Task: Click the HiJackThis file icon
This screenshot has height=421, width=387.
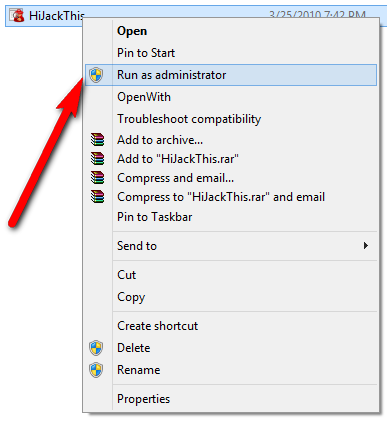Action: point(17,15)
